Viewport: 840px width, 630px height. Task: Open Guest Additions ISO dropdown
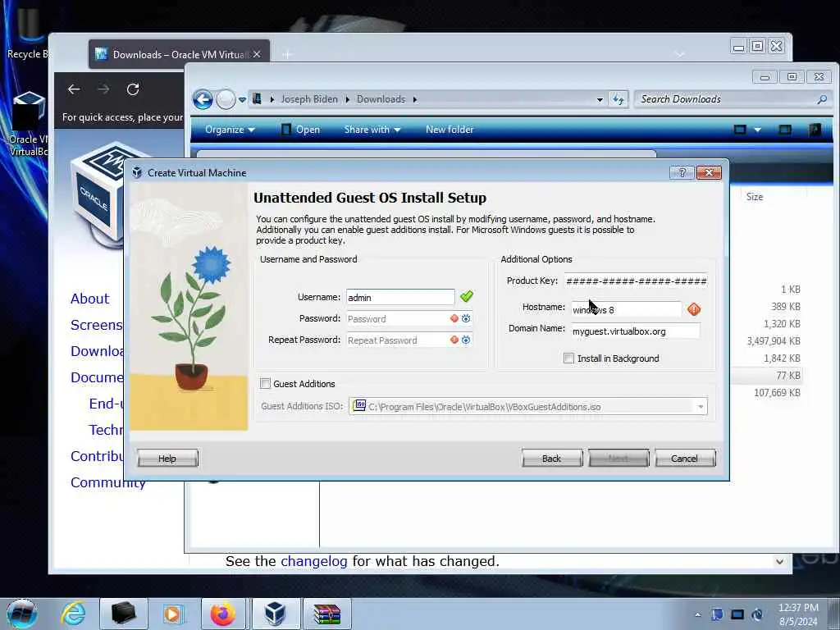click(x=701, y=407)
